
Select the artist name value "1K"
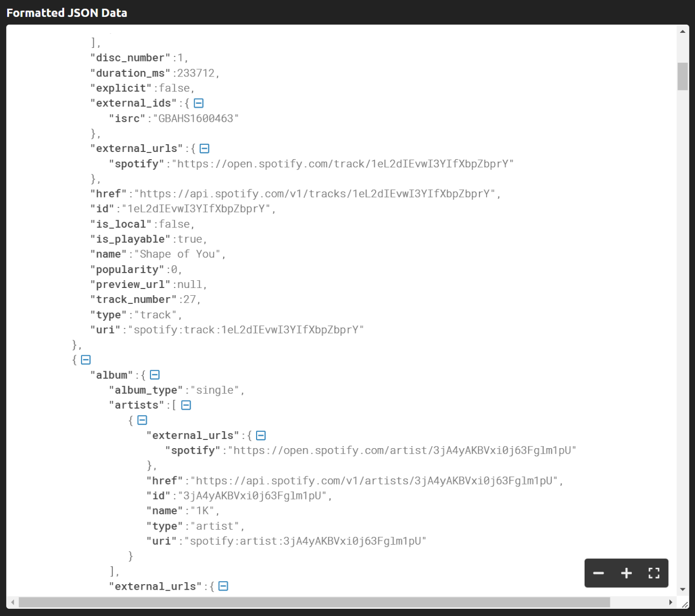pos(202,511)
